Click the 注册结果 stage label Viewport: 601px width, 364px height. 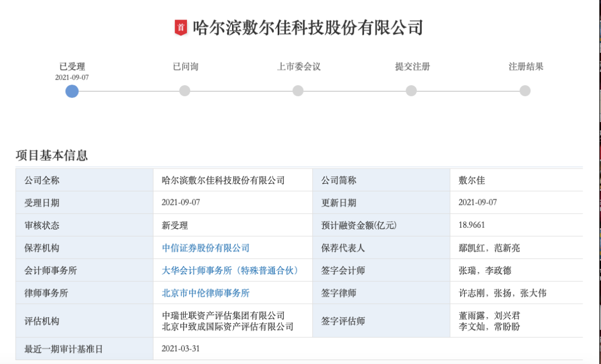[x=526, y=67]
